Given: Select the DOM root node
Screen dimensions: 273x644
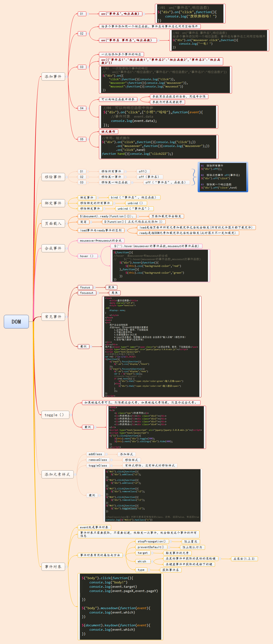Looking at the screenshot, I should click(x=16, y=322).
